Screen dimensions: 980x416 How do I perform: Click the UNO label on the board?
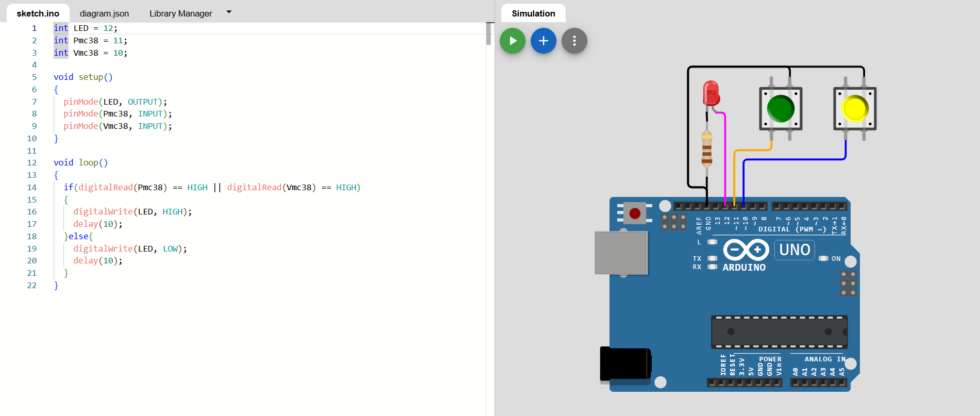(x=795, y=250)
